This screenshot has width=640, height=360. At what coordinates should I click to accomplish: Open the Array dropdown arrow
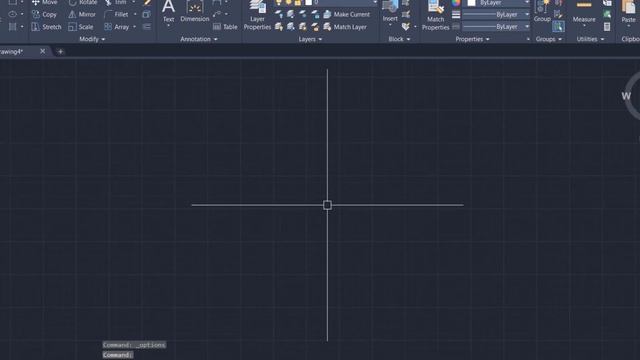[x=135, y=27]
